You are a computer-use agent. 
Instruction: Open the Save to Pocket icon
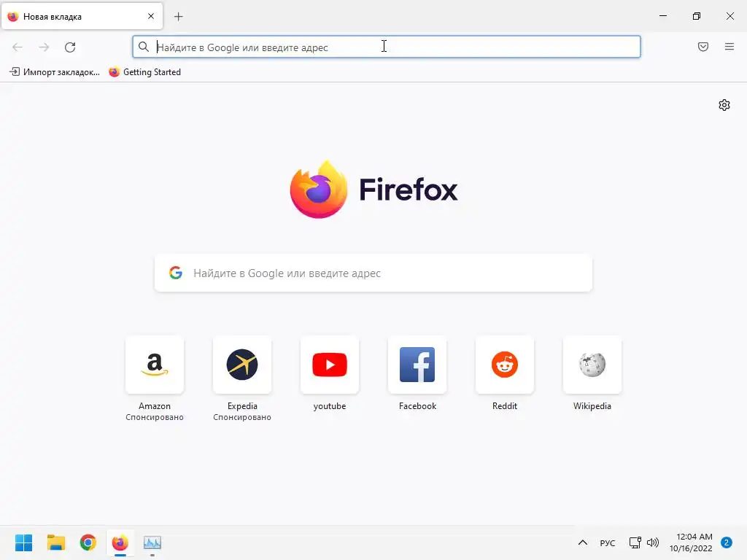[x=703, y=47]
